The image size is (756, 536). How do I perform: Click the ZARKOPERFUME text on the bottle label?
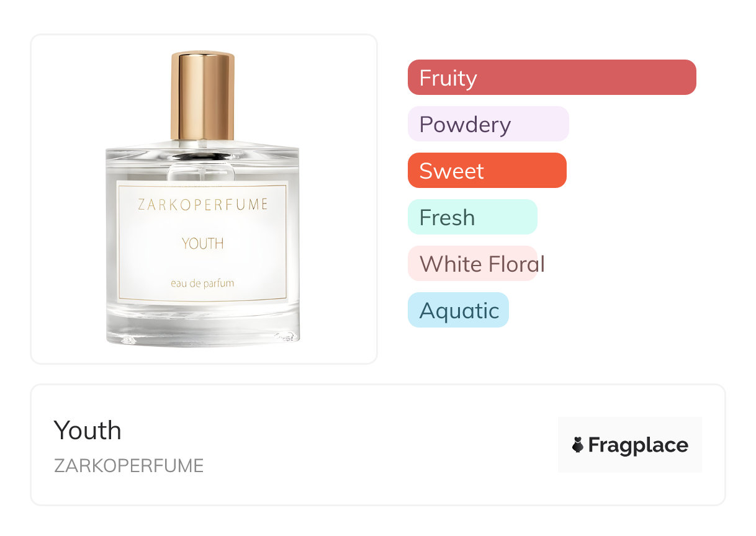202,205
